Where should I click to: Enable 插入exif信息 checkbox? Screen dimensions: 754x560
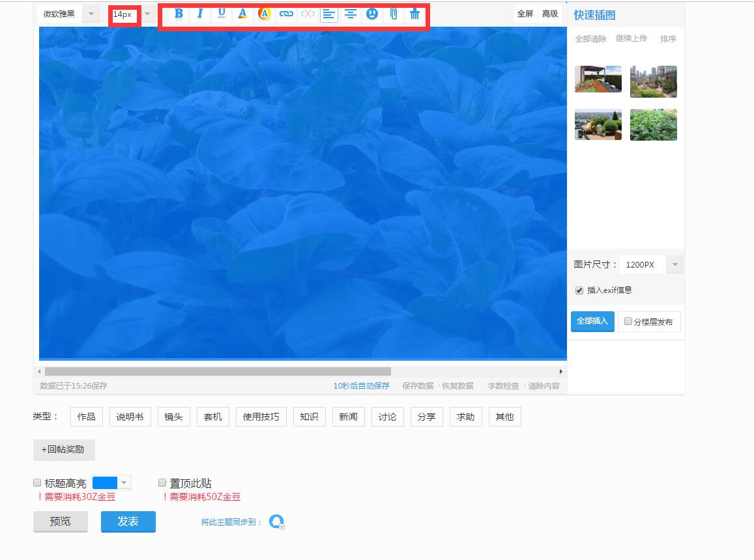[579, 289]
